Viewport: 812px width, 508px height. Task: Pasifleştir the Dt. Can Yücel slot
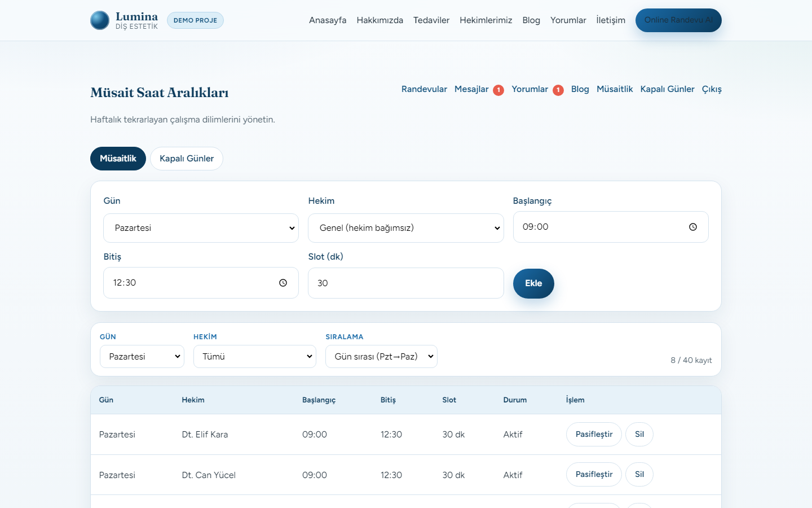(594, 474)
